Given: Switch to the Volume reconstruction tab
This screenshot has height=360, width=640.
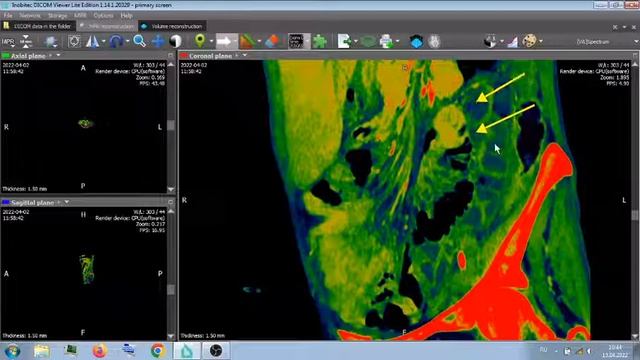Looking at the screenshot, I should click(x=172, y=26).
